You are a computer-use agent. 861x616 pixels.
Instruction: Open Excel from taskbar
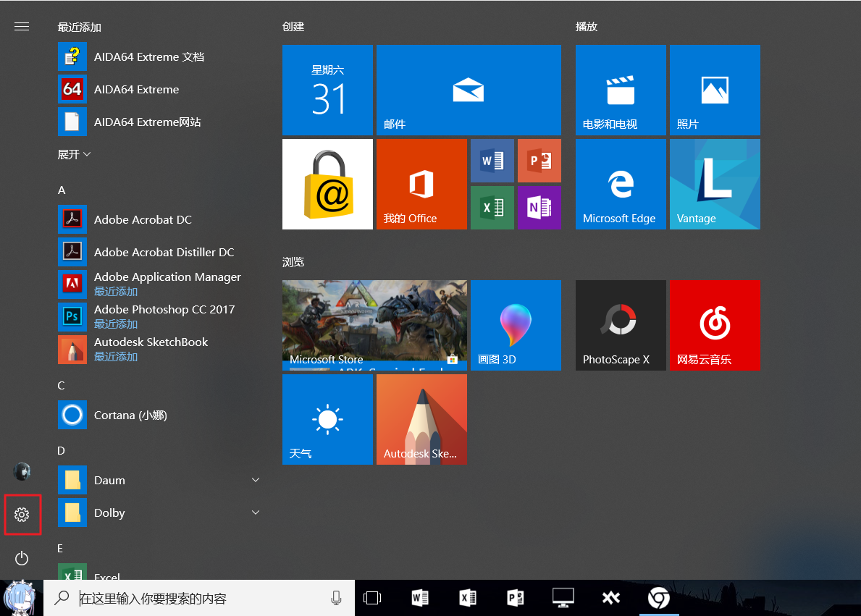(x=468, y=598)
